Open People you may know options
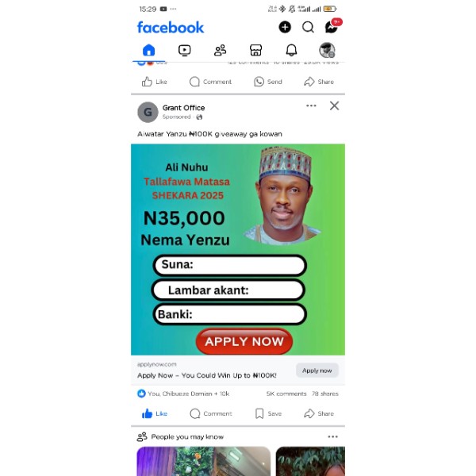The image size is (476, 476). coord(332,436)
